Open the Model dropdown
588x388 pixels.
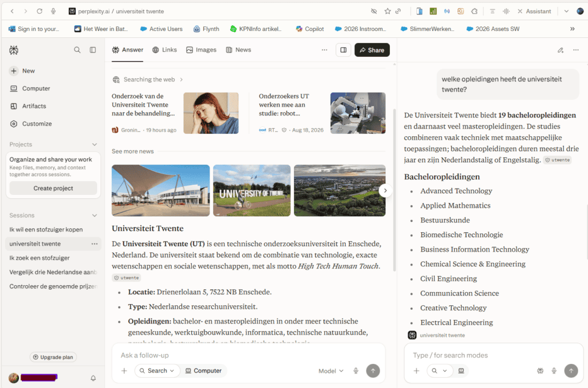tap(331, 371)
